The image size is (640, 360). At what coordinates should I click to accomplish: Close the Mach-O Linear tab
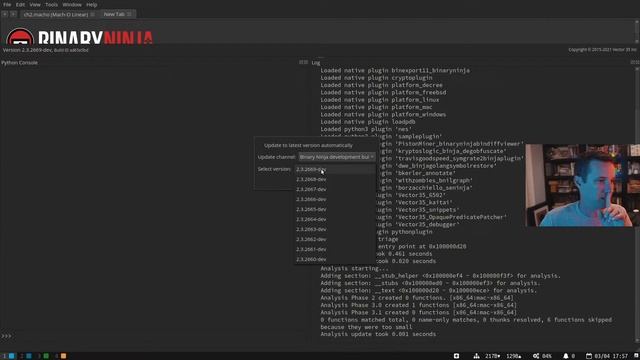click(93, 14)
